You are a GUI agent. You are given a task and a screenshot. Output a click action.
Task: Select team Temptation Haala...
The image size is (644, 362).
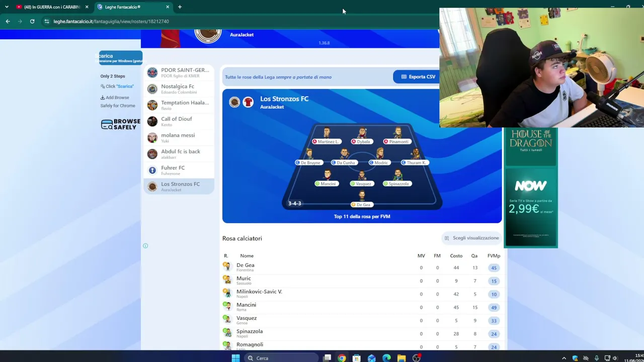tap(179, 105)
